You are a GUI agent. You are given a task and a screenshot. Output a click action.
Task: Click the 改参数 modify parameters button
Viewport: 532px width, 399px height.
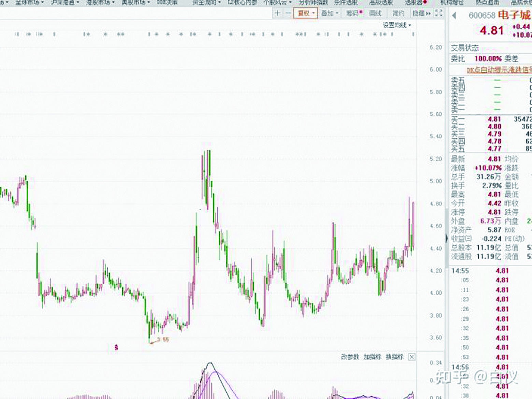350,357
